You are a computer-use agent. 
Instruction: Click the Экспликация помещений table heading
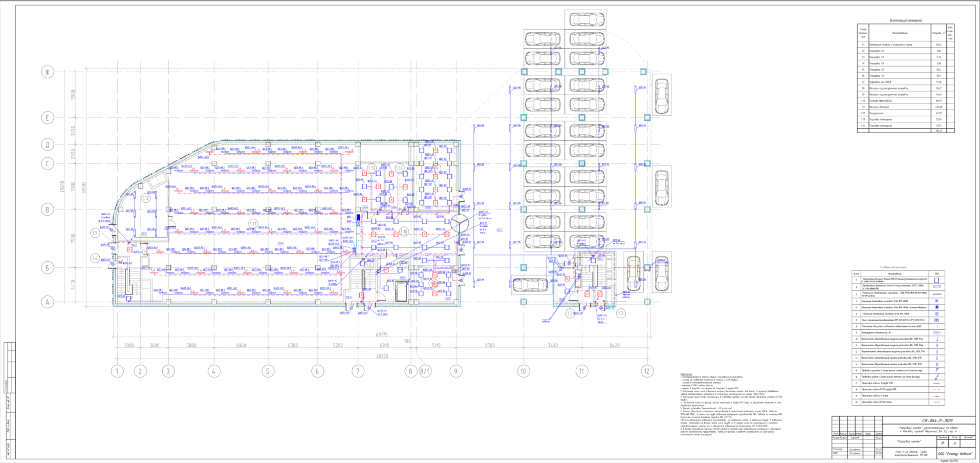906,20
